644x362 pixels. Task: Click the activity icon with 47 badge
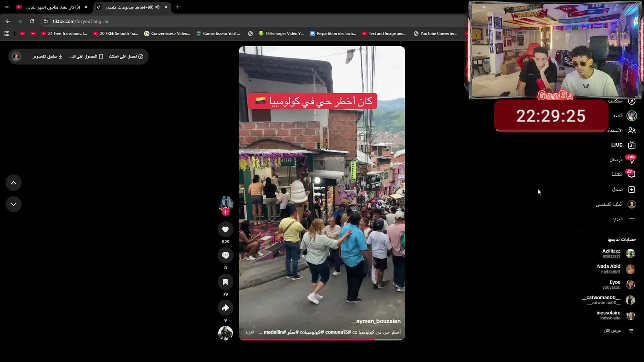(631, 174)
